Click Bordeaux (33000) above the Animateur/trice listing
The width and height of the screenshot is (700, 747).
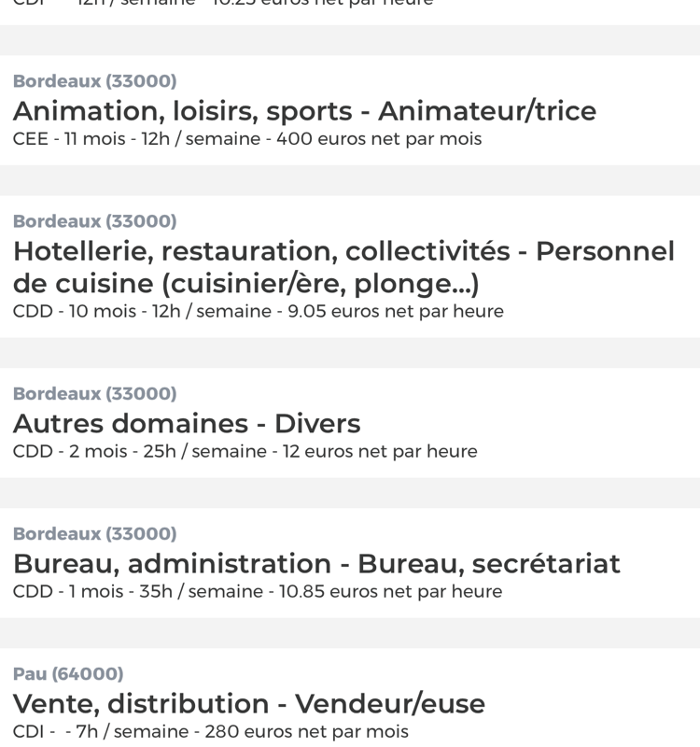[95, 81]
